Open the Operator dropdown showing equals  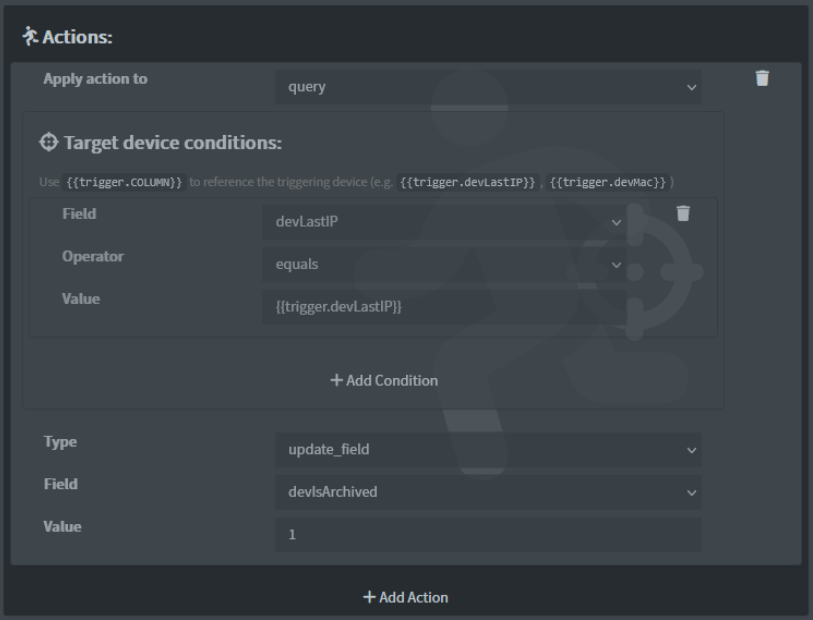tap(444, 264)
